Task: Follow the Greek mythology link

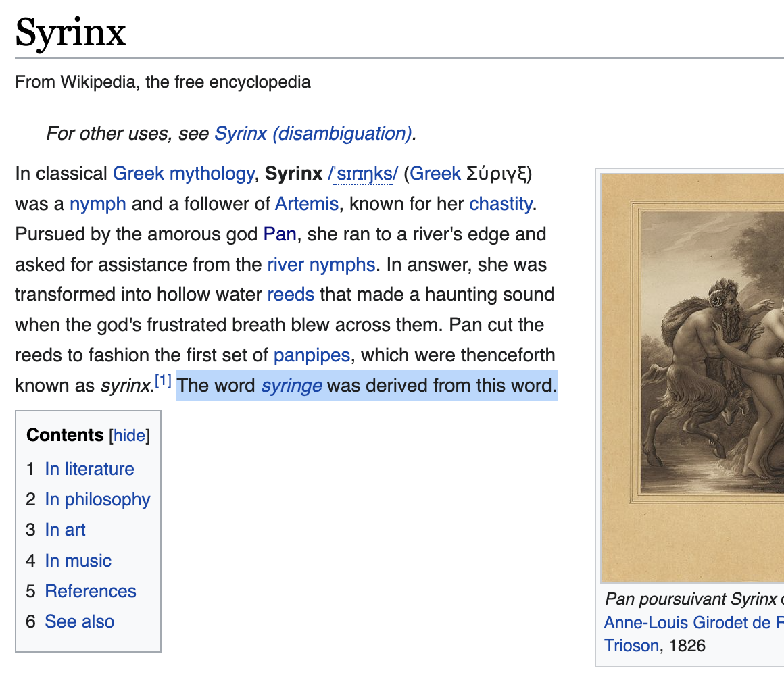Action: pyautogui.click(x=184, y=174)
